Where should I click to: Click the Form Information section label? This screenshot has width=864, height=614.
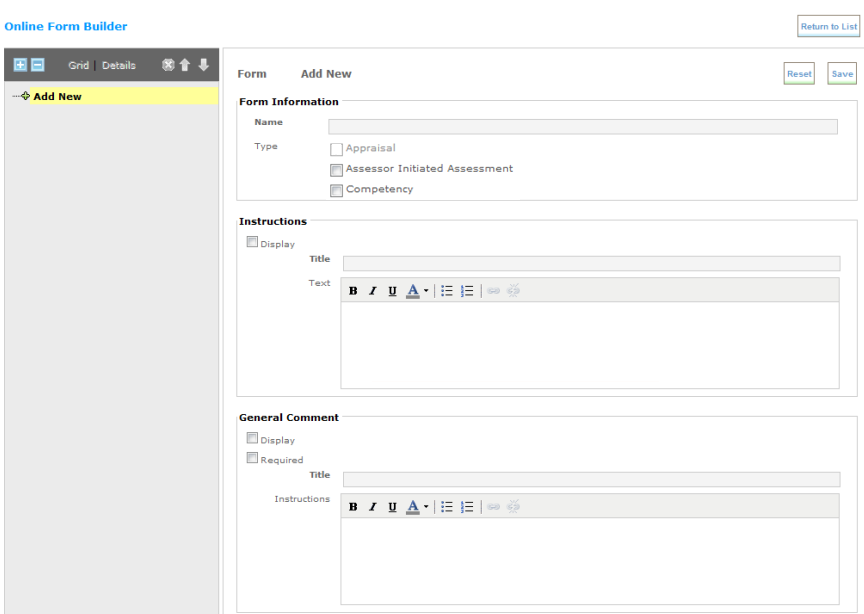289,101
